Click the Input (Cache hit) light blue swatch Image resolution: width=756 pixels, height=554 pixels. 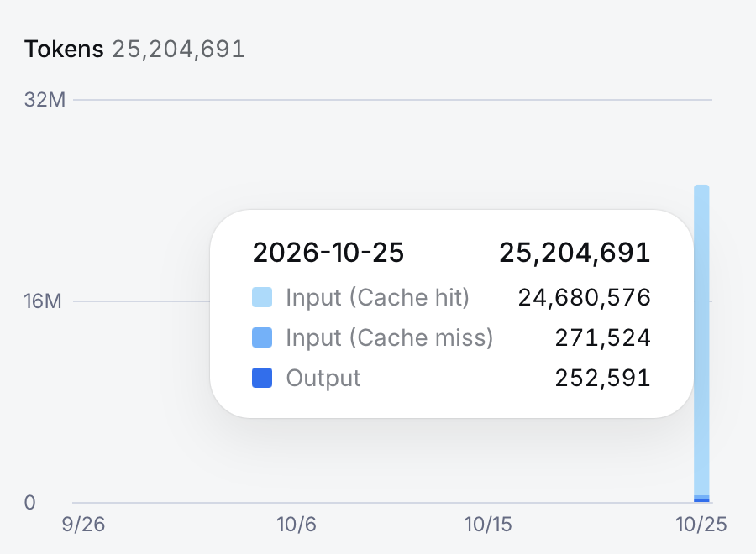(262, 297)
